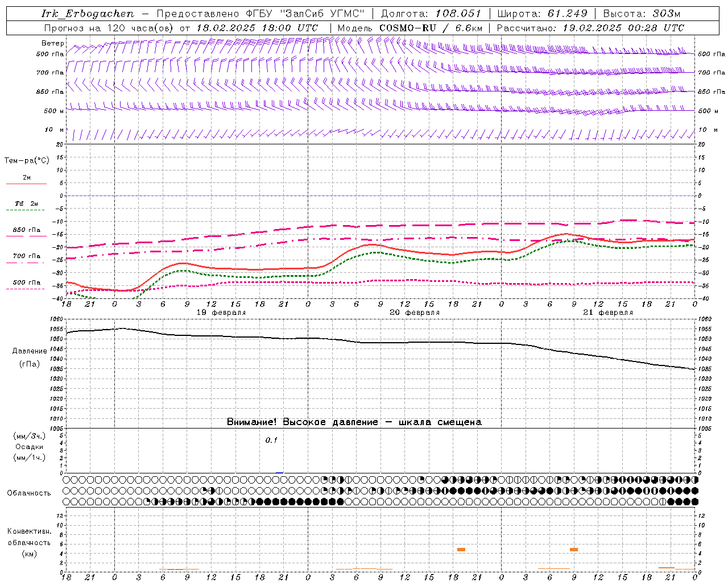Viewport: 728px width, 582px height.
Task: Click the elevation text Высота: 303м
Action: click(642, 14)
